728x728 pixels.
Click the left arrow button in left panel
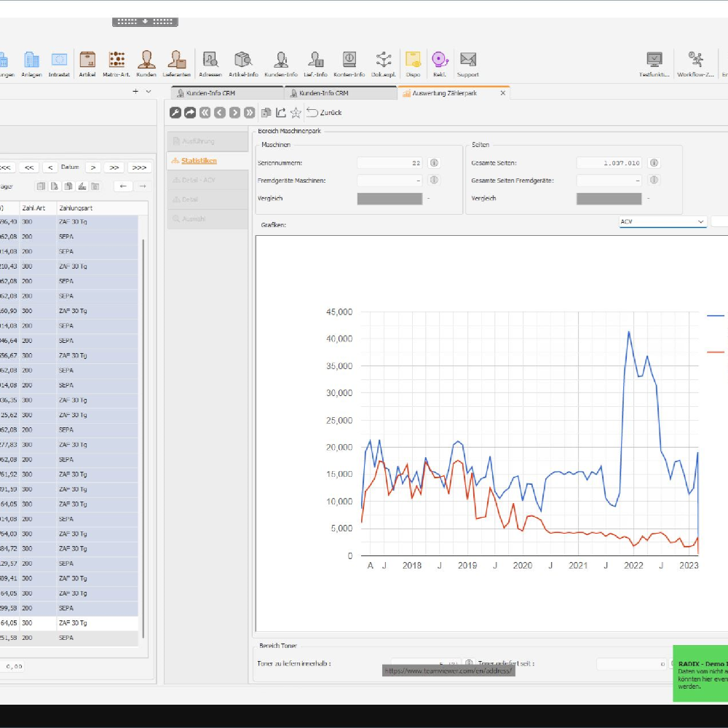(x=123, y=186)
